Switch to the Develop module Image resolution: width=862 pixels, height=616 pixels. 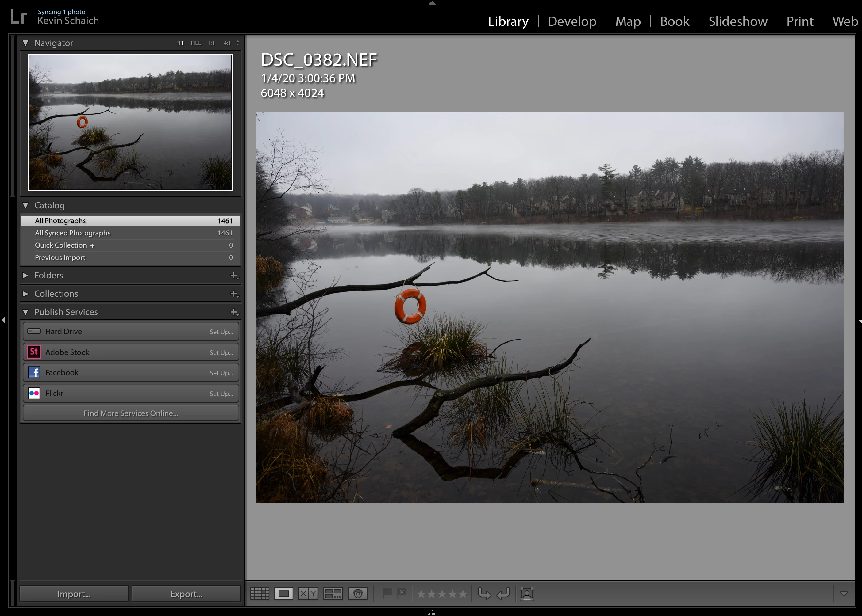tap(571, 21)
